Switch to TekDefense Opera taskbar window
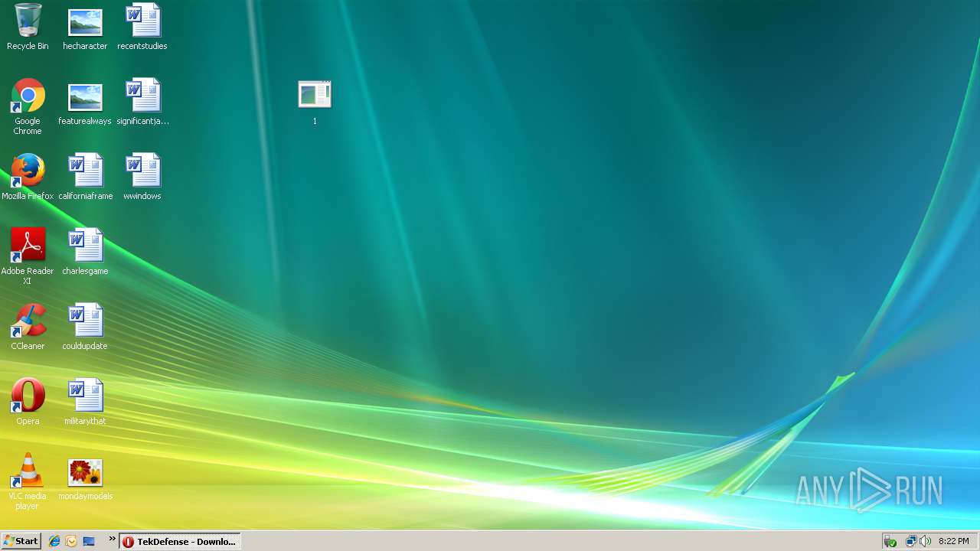Image resolution: width=980 pixels, height=551 pixels. click(180, 541)
